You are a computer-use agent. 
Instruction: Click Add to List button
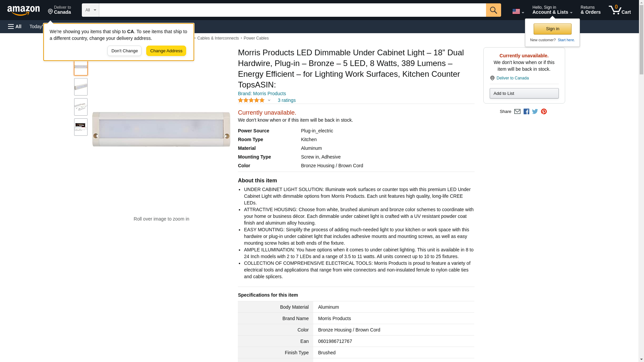(x=524, y=94)
